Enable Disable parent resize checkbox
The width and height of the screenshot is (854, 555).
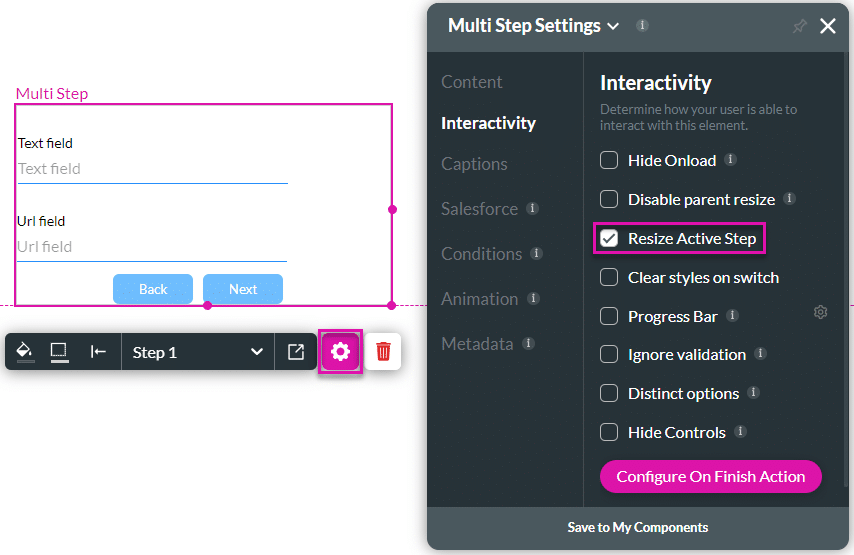(x=609, y=199)
